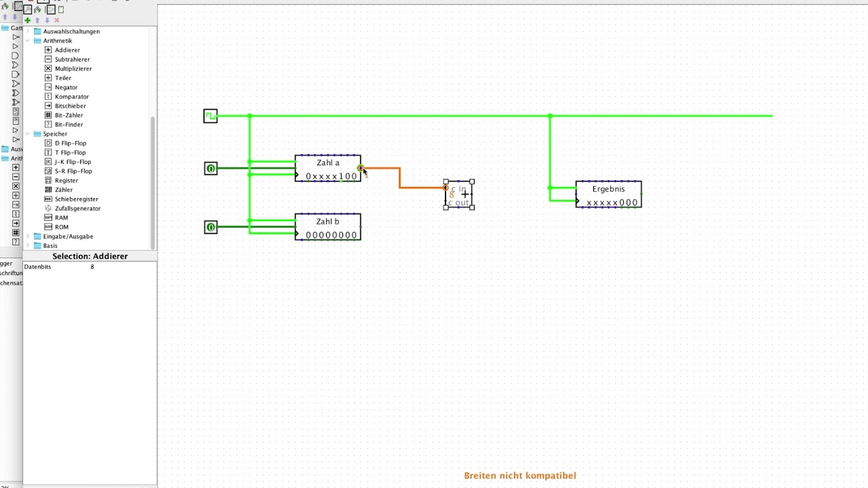Pick the RAM memory tool
868x488 pixels.
(56, 218)
